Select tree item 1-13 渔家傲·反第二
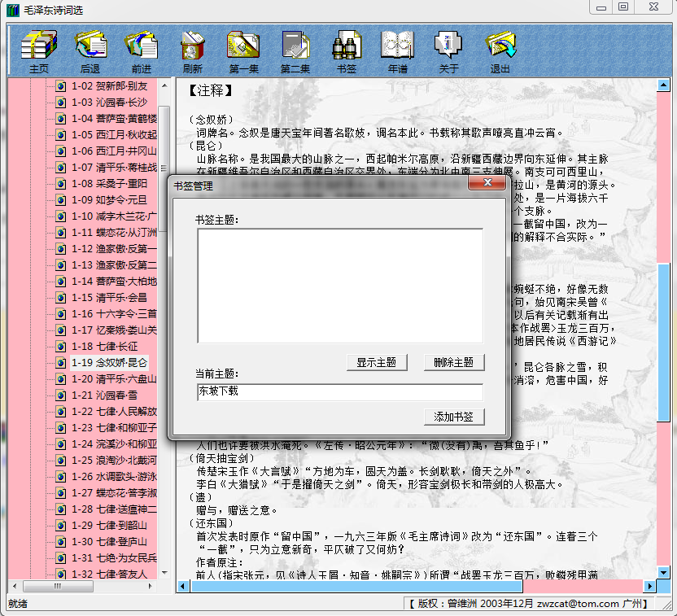Image resolution: width=677 pixels, height=616 pixels. pos(114,265)
